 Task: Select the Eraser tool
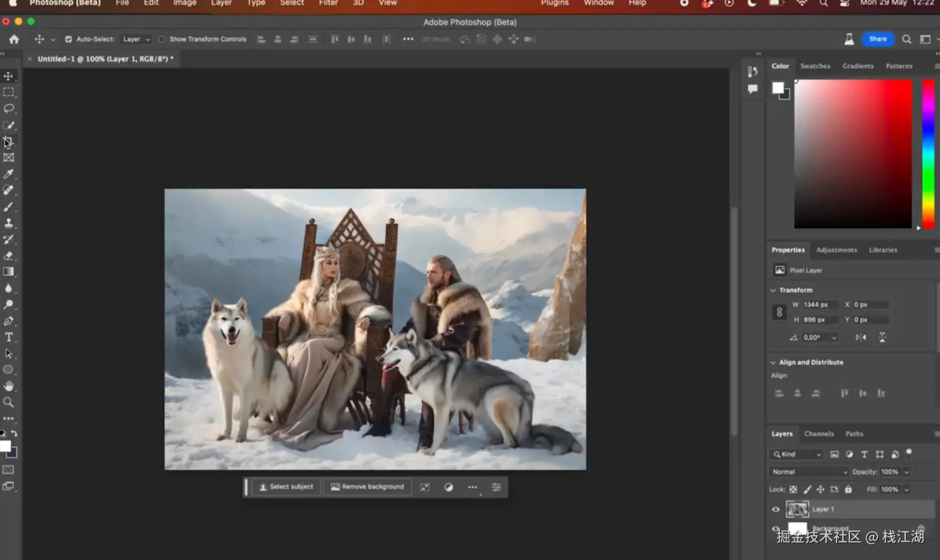9,256
